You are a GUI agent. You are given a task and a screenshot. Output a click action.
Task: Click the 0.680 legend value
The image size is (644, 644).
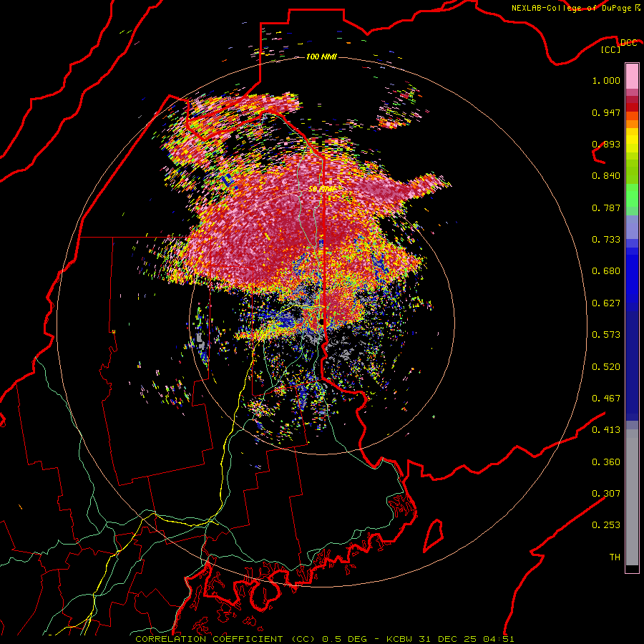[x=606, y=271]
